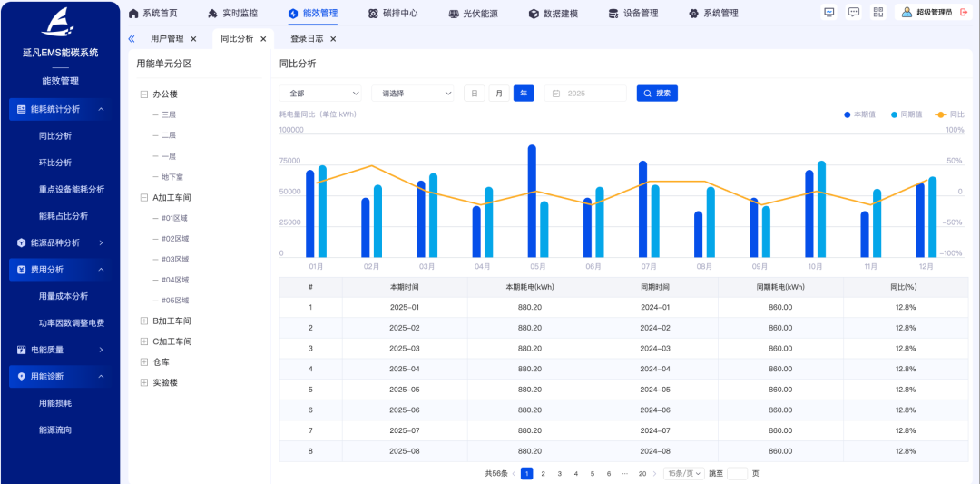
Task: Close the 登录日志 tab
Action: coord(333,39)
